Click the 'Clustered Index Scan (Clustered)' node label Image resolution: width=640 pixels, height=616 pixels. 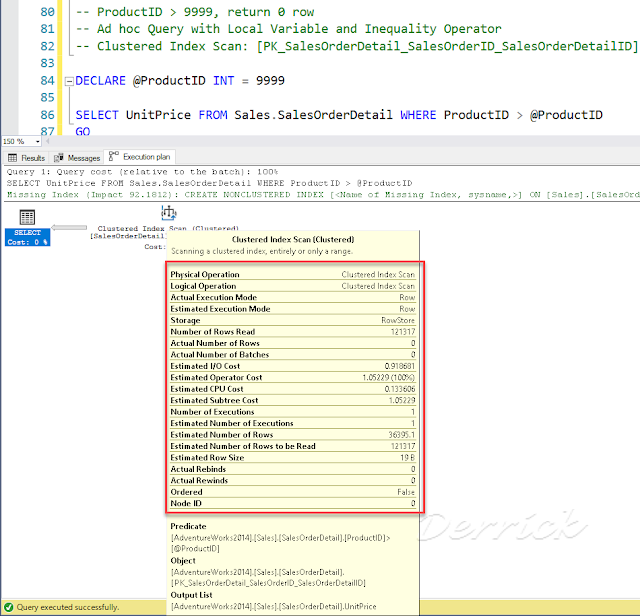pos(168,228)
